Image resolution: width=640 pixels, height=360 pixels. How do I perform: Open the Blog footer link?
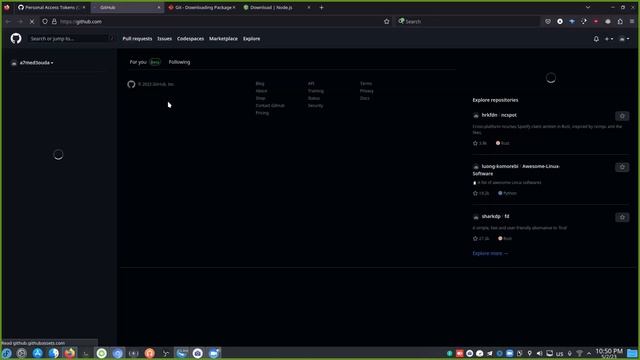click(260, 84)
